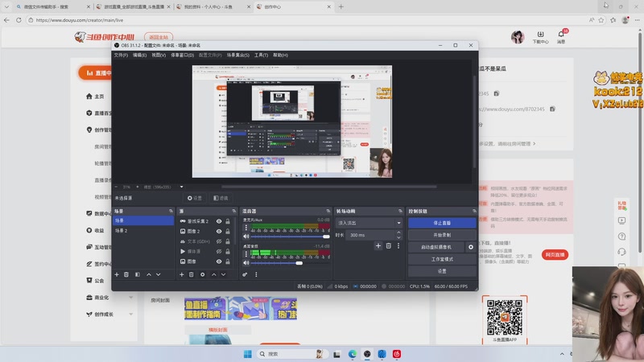The image size is (644, 362).
Task: Mute the 桌面音频 speaker icon
Action: point(246,263)
